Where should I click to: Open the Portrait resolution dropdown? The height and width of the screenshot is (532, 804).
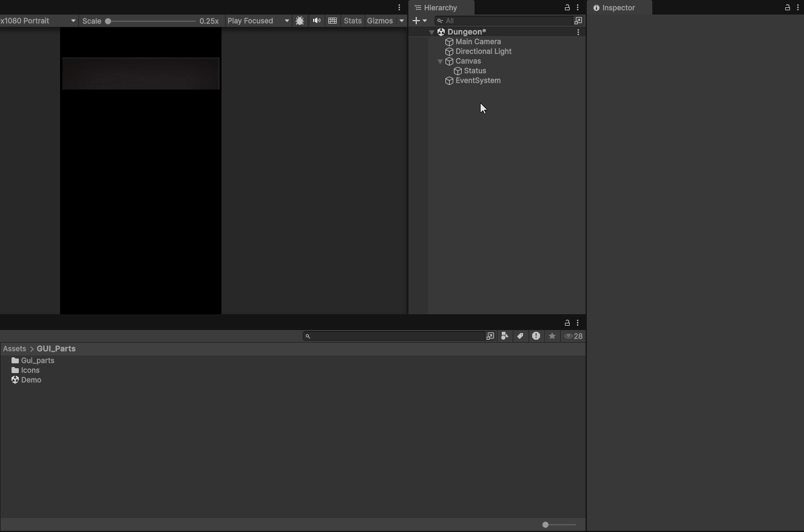tap(38, 21)
